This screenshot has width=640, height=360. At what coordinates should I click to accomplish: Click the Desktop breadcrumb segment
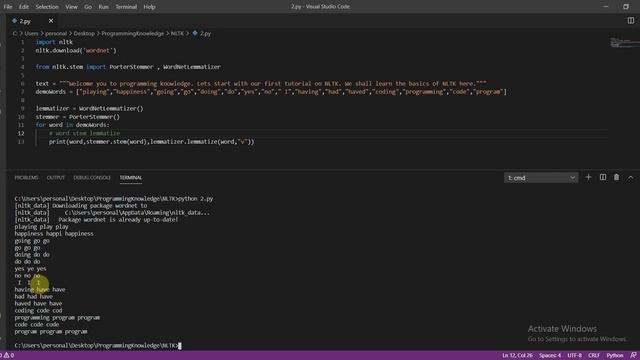click(x=84, y=33)
